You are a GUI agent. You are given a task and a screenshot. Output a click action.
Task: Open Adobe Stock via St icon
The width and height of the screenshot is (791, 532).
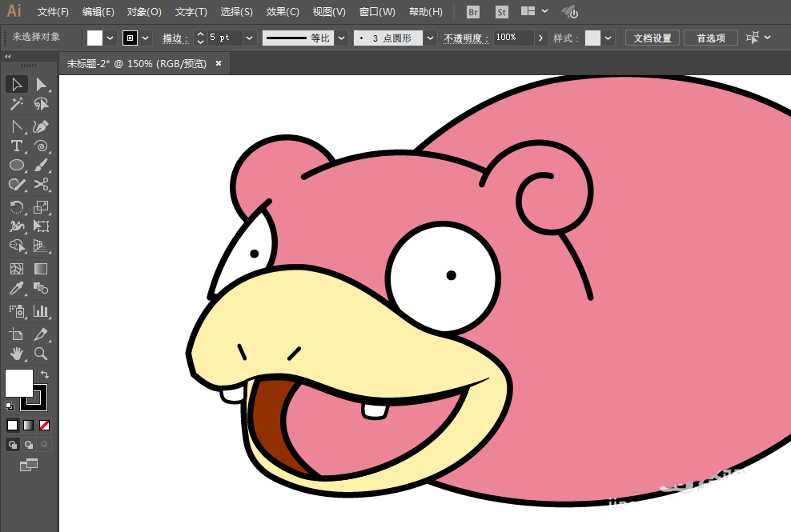pyautogui.click(x=501, y=11)
